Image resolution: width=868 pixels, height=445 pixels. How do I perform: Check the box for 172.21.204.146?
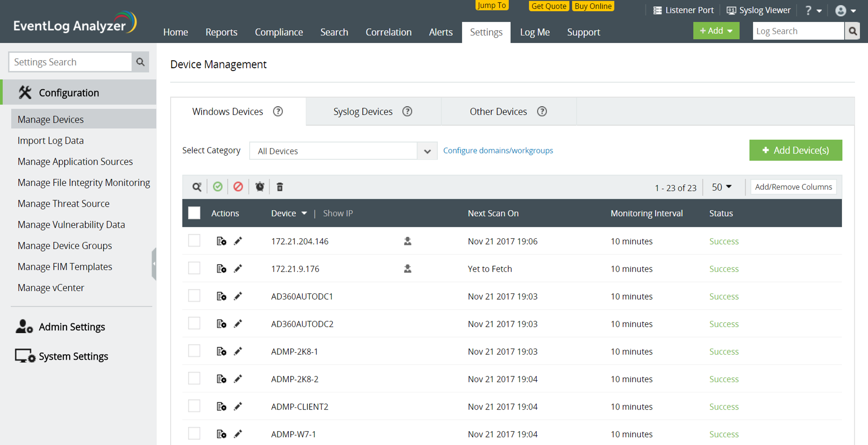click(194, 241)
